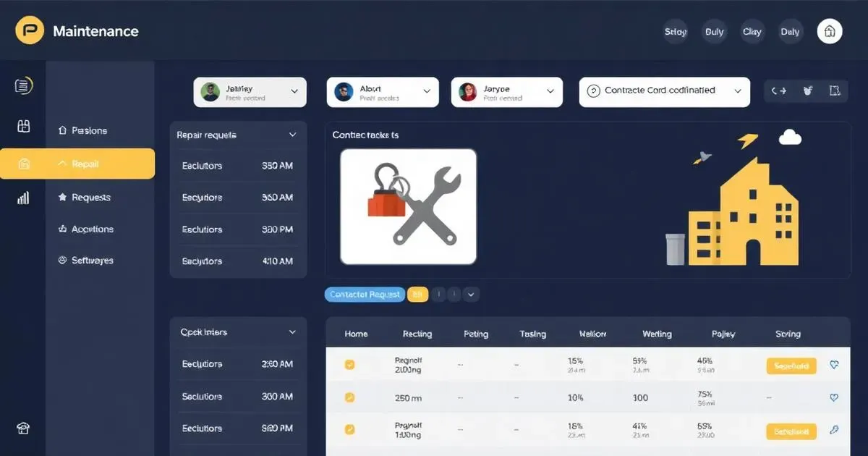The height and width of the screenshot is (456, 868).
Task: Click the middle icon in the top-right toolbar
Action: tap(808, 91)
